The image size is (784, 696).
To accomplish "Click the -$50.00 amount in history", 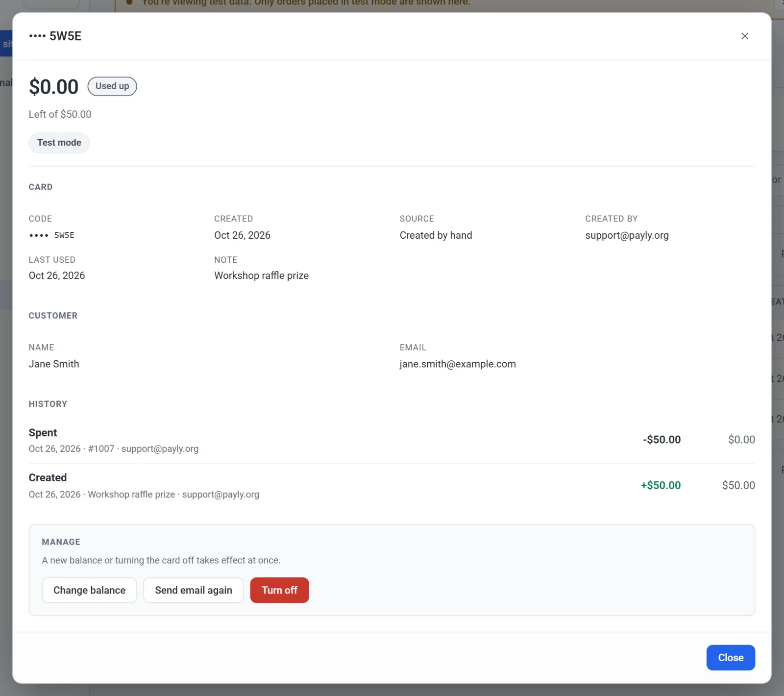I will tap(661, 440).
